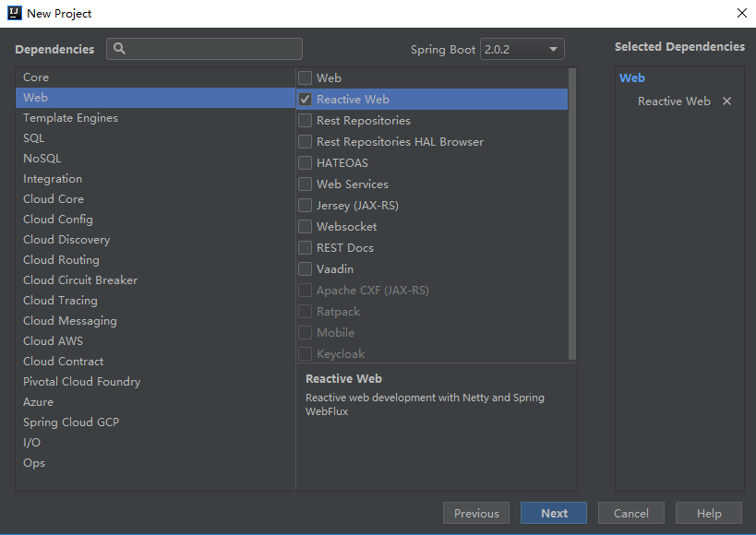Select Cloud Routing category
The image size is (756, 535).
tap(155, 259)
